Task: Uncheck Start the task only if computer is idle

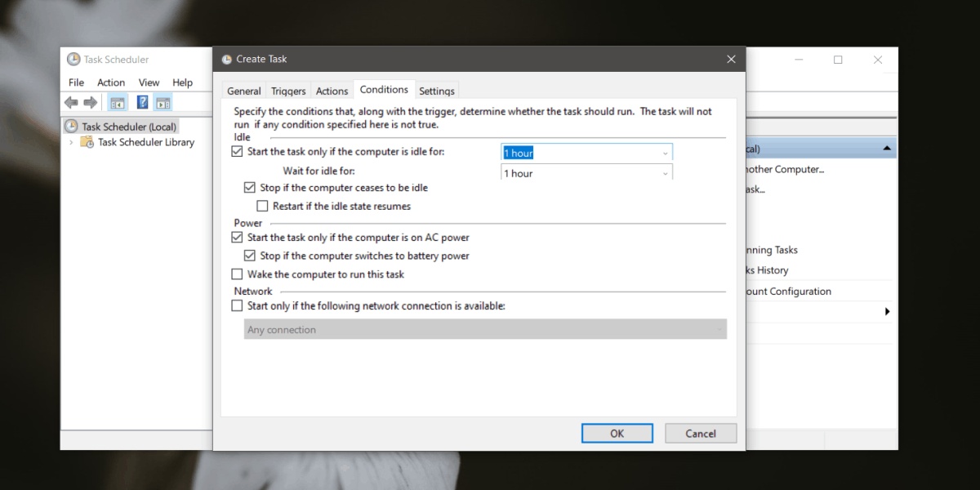Action: pos(238,151)
